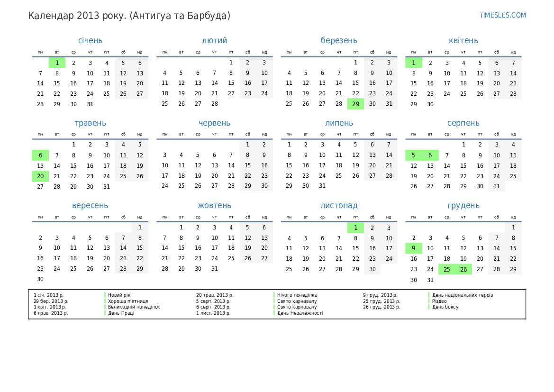Click legend entry 'День Незалежності'
The image size is (554, 392).
pos(300,313)
